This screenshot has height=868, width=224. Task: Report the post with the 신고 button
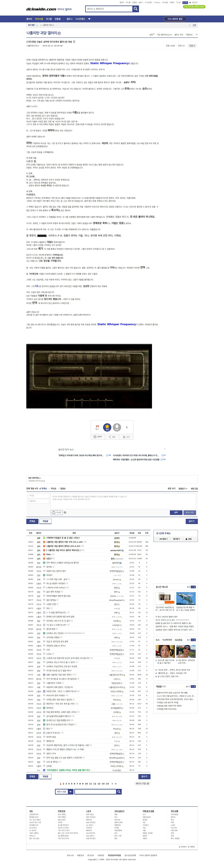pos(126,437)
